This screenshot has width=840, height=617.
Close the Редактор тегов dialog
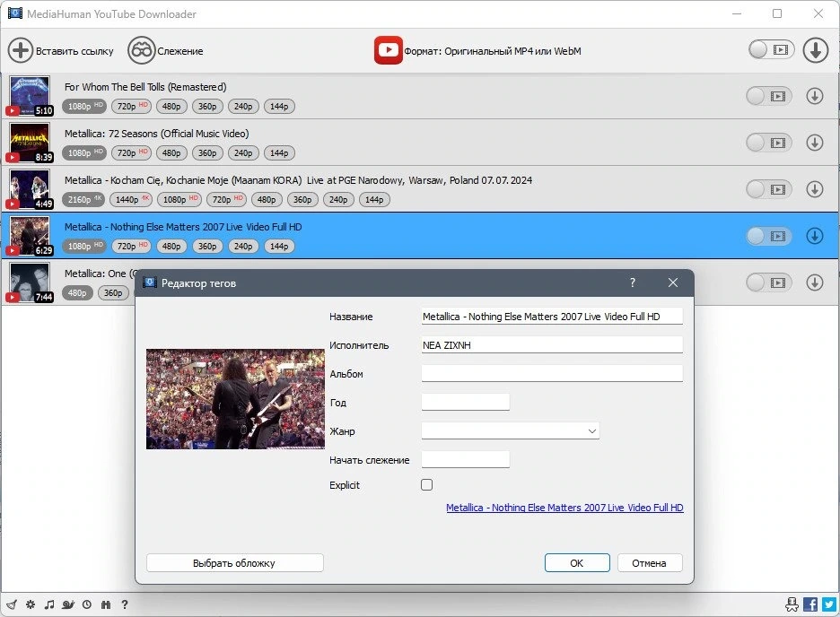pos(673,282)
